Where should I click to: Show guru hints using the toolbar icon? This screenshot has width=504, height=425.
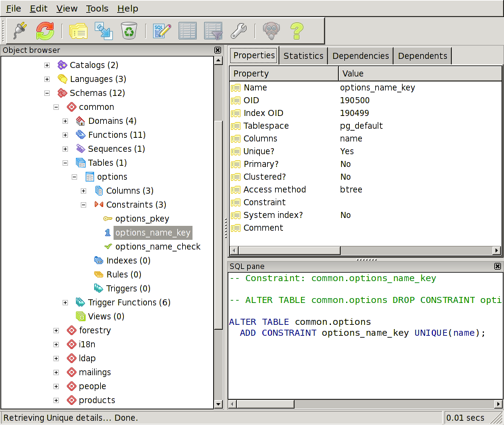click(271, 30)
